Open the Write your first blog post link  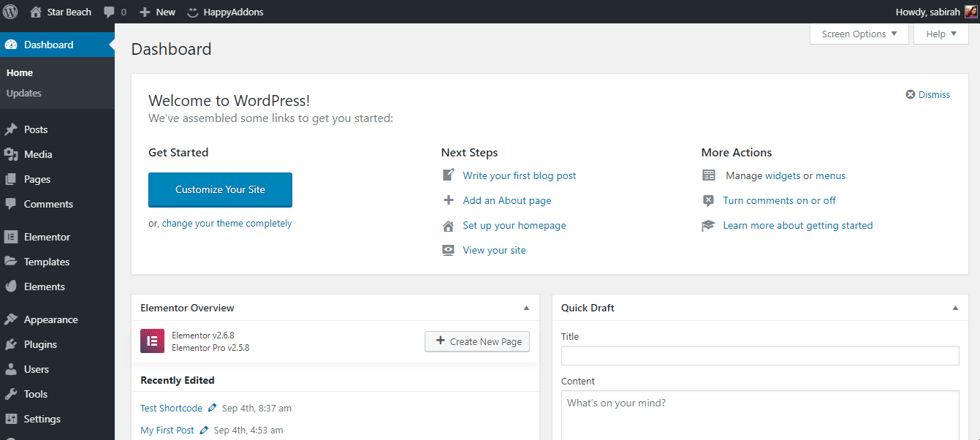519,175
